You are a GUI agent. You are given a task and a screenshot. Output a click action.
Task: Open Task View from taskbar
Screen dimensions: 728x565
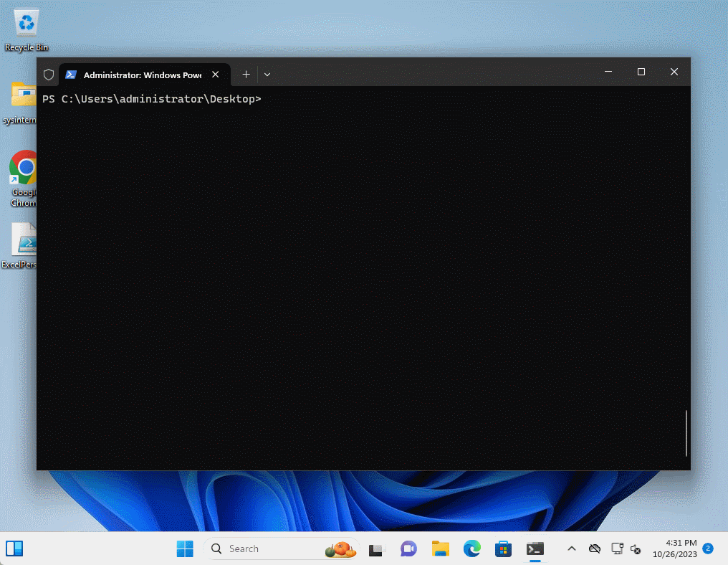pyautogui.click(x=378, y=549)
